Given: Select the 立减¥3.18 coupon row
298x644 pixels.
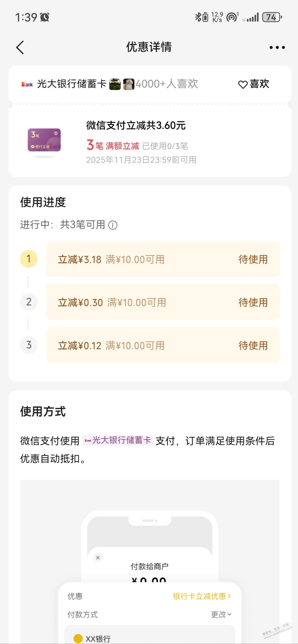Looking at the screenshot, I should 163,260.
